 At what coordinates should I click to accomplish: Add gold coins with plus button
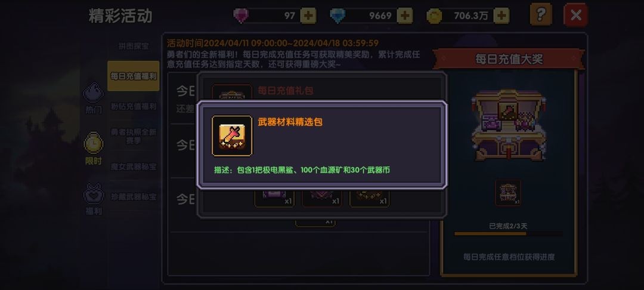point(501,16)
